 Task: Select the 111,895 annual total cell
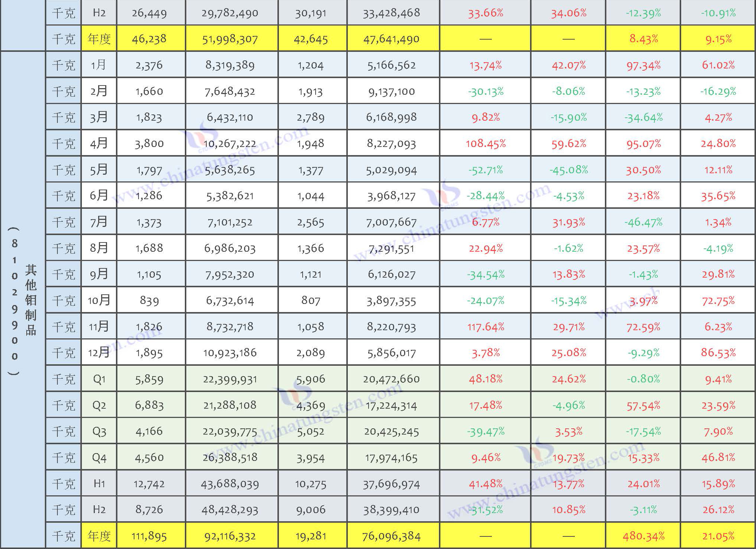click(149, 536)
